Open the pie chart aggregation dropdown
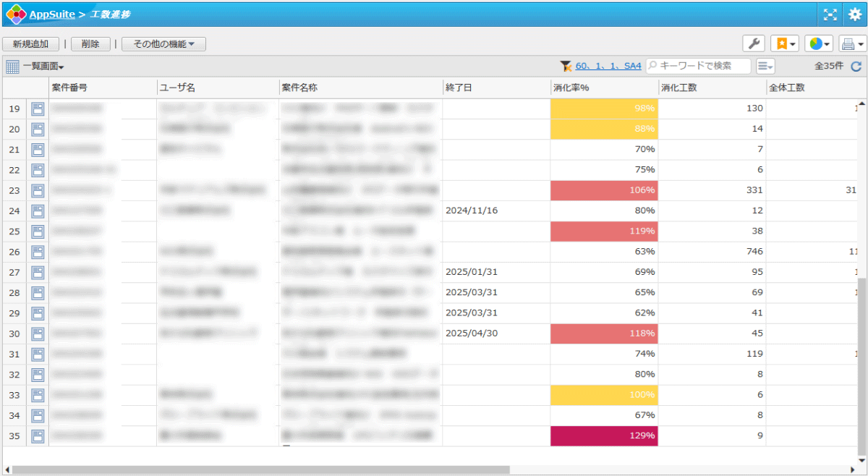868x476 pixels. pyautogui.click(x=819, y=44)
